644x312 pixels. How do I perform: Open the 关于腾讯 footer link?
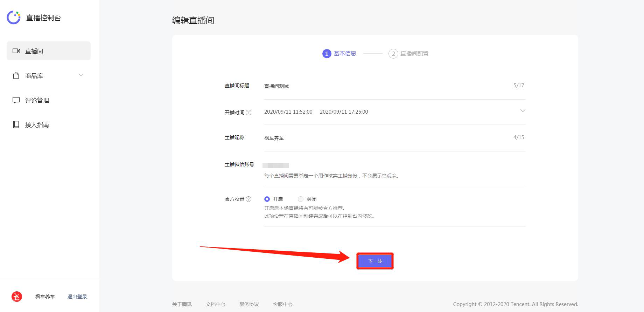pos(182,304)
